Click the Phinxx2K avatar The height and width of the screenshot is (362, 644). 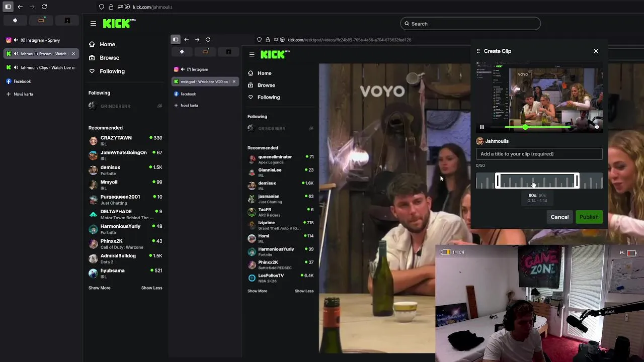pyautogui.click(x=93, y=244)
